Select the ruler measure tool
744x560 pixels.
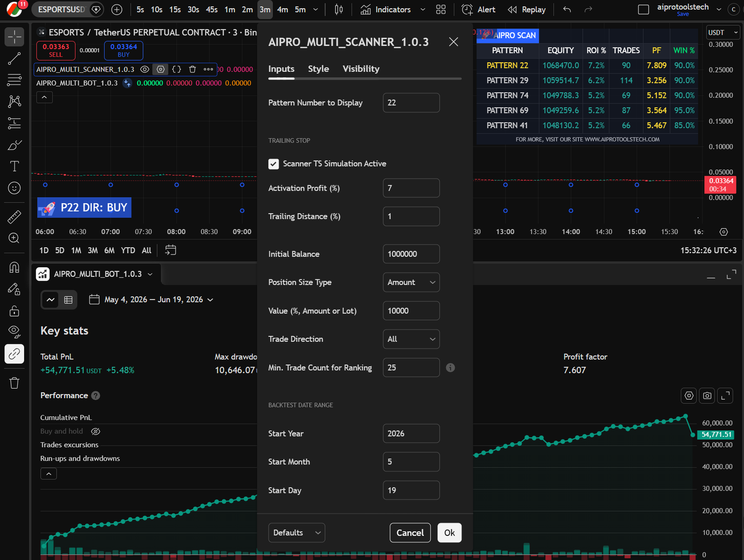[x=14, y=217]
